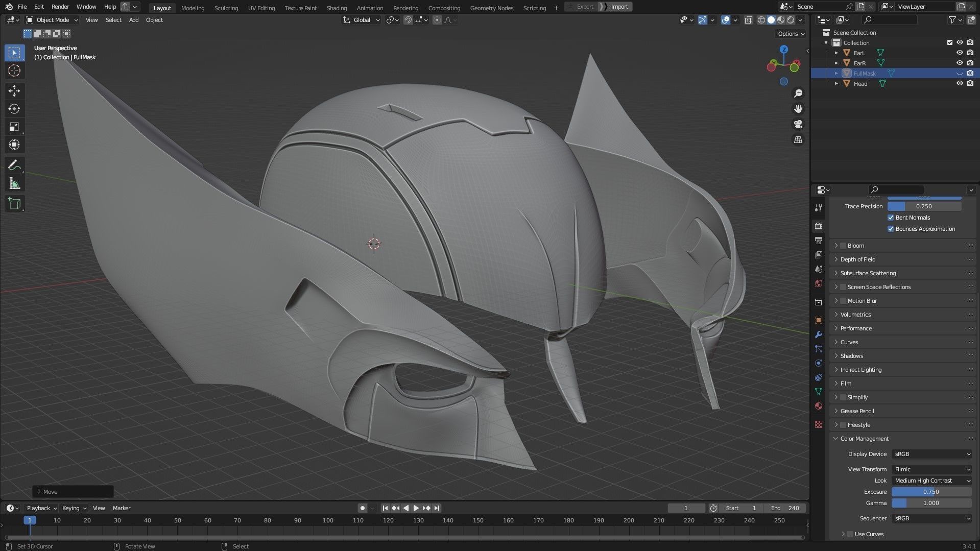Switch to the Sculpting workspace tab
Screen dimensions: 980x551
point(226,8)
